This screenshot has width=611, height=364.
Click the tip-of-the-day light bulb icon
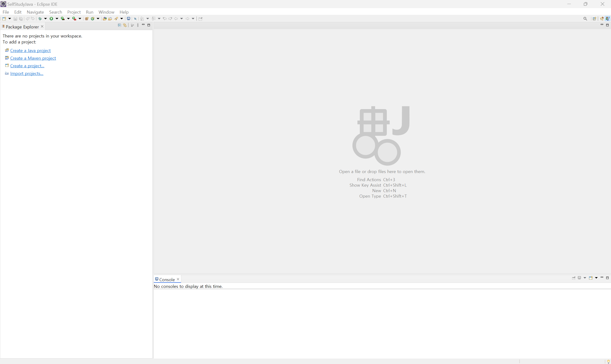coord(609,361)
